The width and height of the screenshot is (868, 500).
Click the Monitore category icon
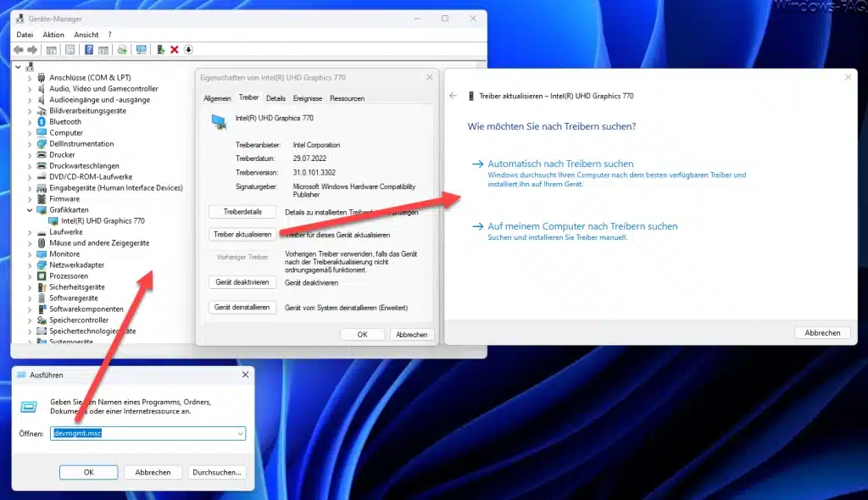pos(42,254)
